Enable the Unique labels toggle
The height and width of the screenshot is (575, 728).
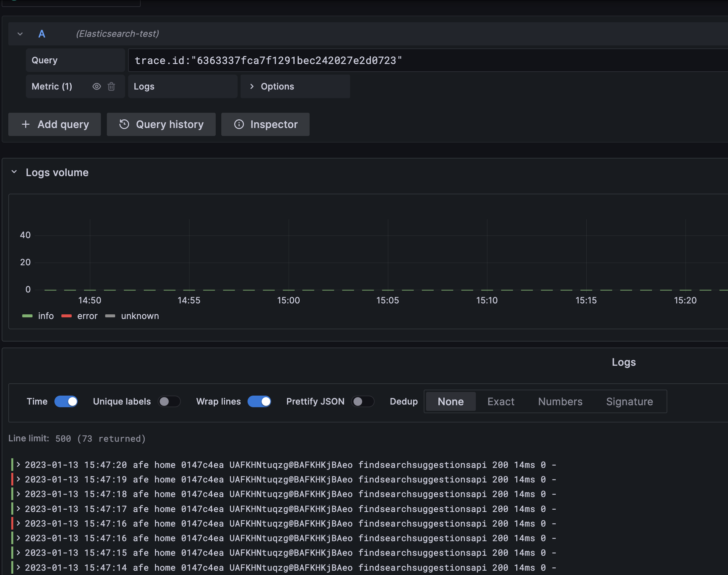169,401
